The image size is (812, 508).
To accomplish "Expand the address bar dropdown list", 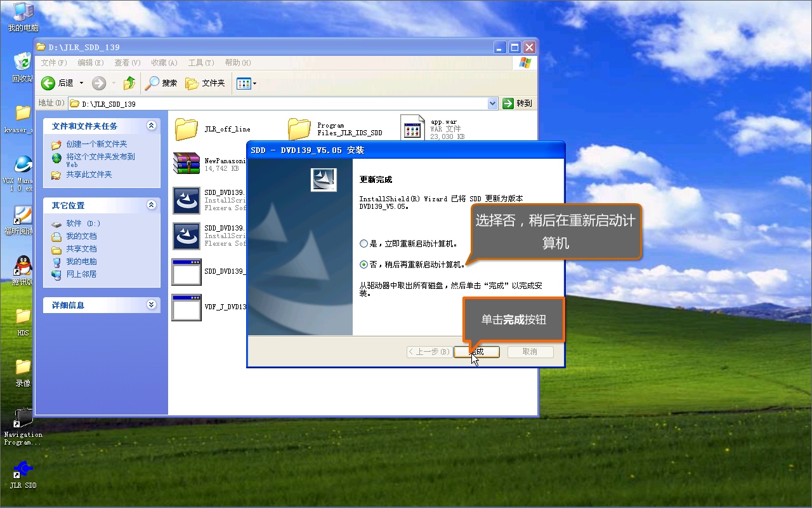I will click(x=493, y=103).
